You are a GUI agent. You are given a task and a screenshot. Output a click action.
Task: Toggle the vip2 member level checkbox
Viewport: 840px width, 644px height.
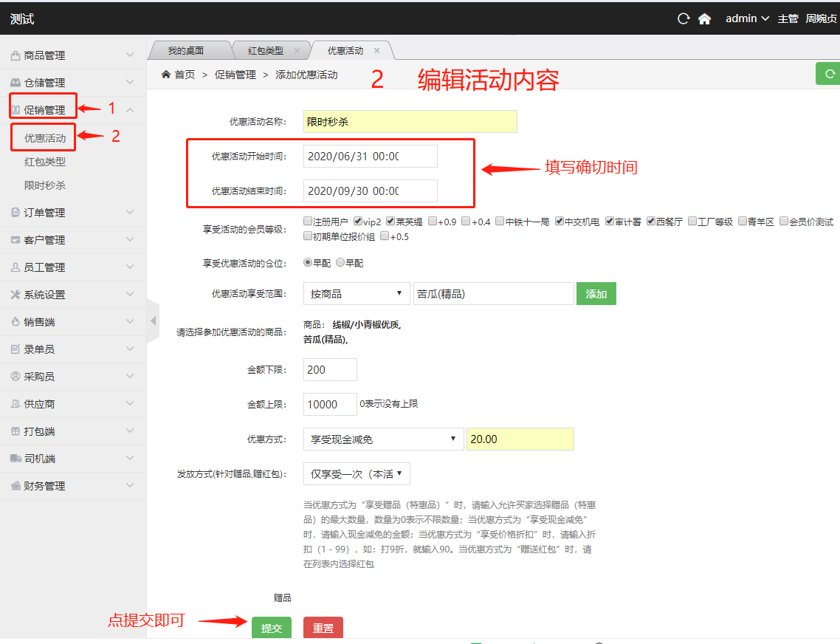358,221
